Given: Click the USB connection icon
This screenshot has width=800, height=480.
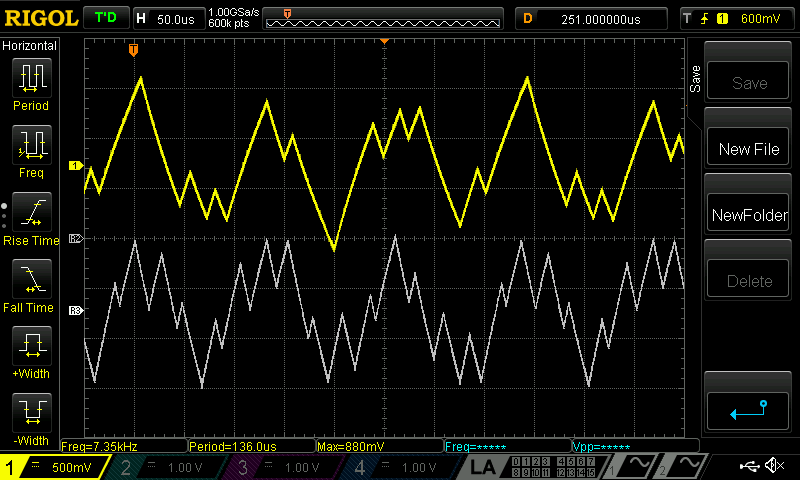Looking at the screenshot, I should 749,466.
